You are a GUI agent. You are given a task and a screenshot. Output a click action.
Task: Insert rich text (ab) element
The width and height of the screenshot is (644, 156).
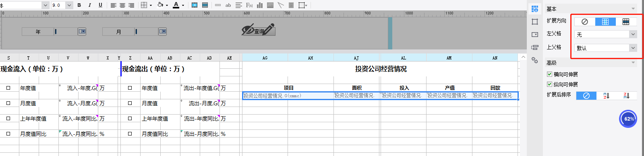coord(228,5)
